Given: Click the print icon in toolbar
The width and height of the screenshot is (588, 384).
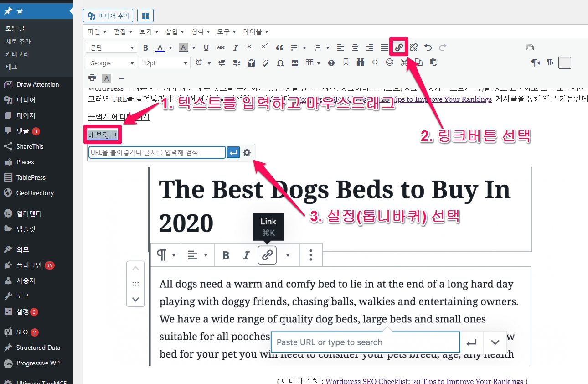Looking at the screenshot, I should click(93, 78).
